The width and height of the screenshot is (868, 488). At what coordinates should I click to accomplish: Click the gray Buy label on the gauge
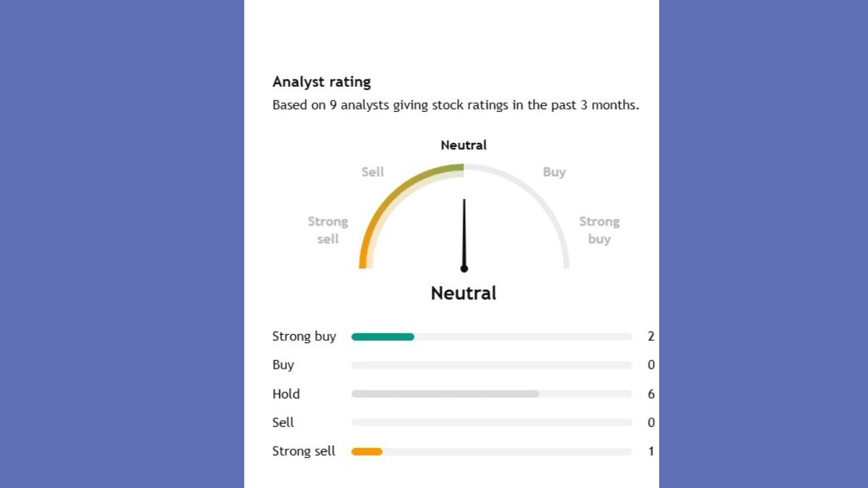pyautogui.click(x=554, y=172)
